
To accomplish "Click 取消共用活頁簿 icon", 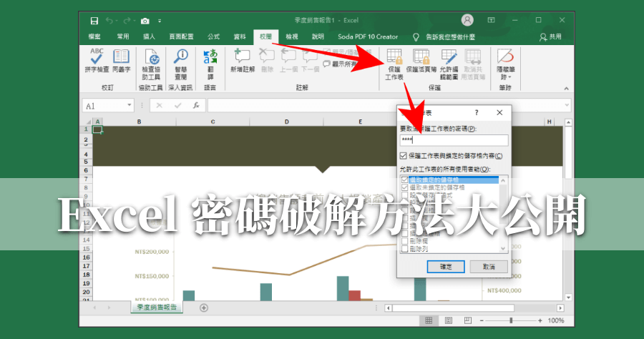I will (x=473, y=56).
